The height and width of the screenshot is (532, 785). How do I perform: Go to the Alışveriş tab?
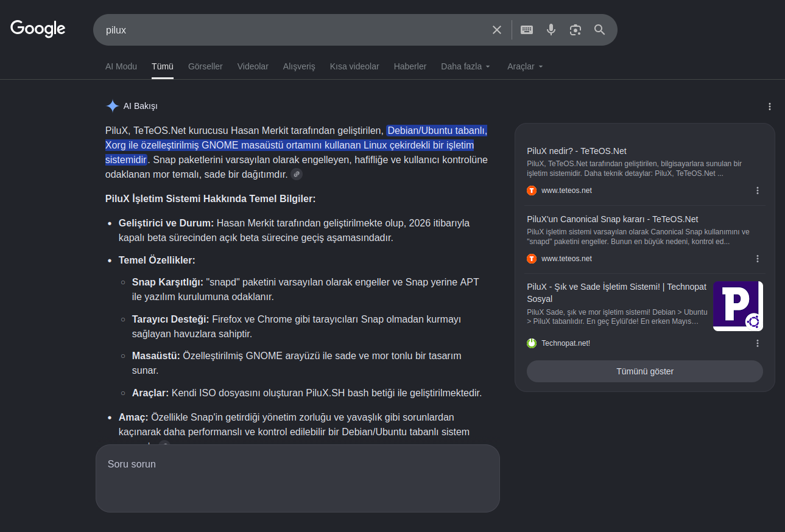point(299,66)
